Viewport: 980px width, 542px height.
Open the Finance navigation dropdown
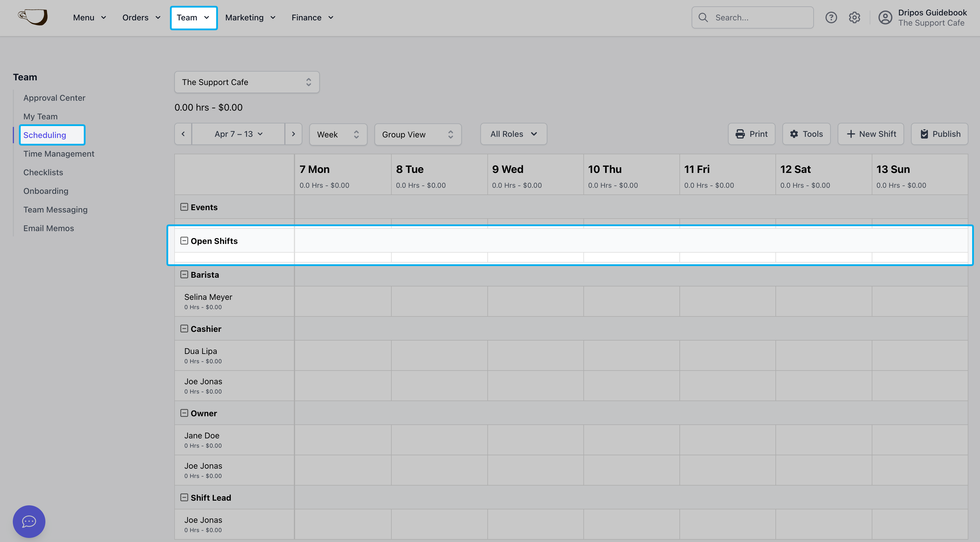click(x=313, y=17)
